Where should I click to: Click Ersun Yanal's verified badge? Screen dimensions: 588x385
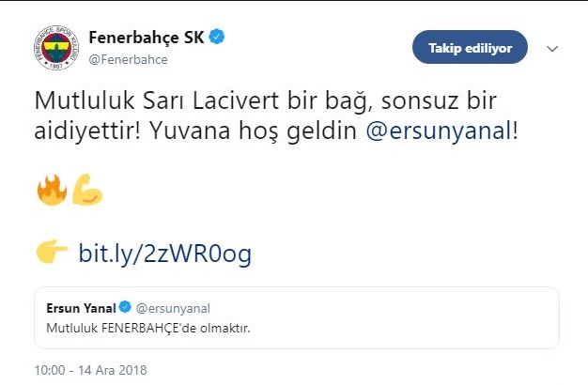click(x=125, y=307)
